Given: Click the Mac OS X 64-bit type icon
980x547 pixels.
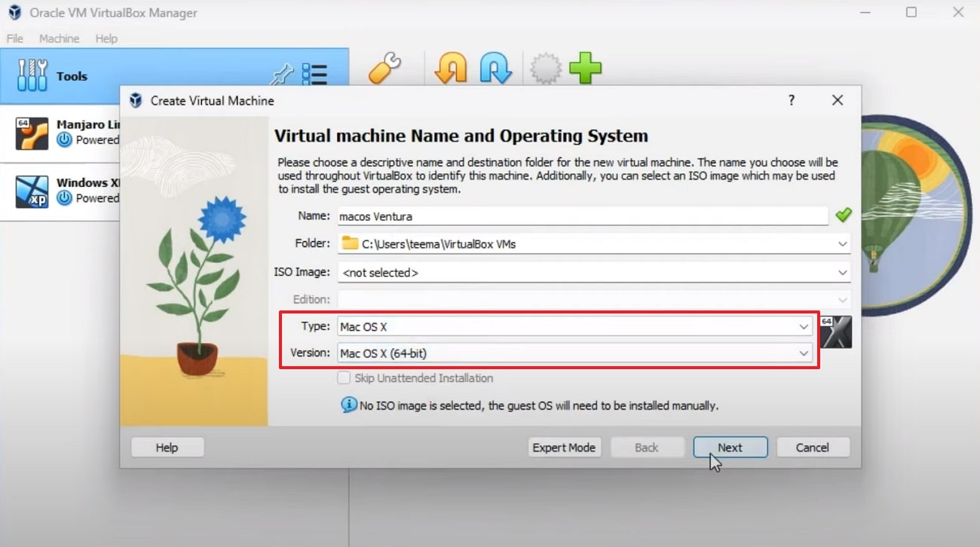Looking at the screenshot, I should click(x=836, y=332).
